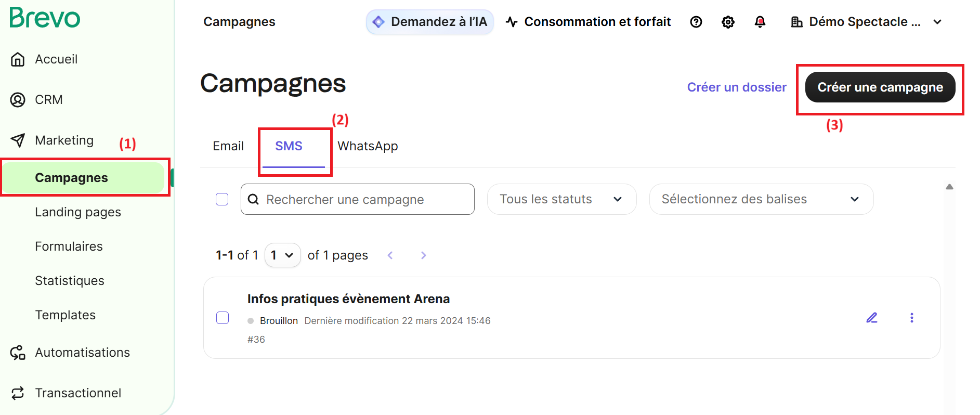
Task: Open the help question mark icon
Action: pos(696,22)
